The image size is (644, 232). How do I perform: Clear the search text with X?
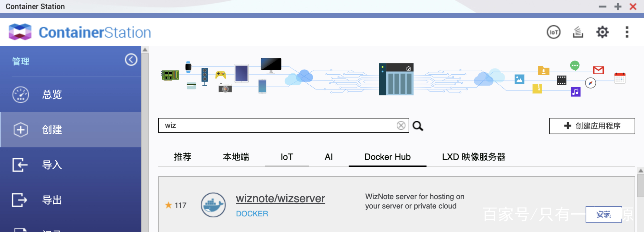(x=401, y=125)
